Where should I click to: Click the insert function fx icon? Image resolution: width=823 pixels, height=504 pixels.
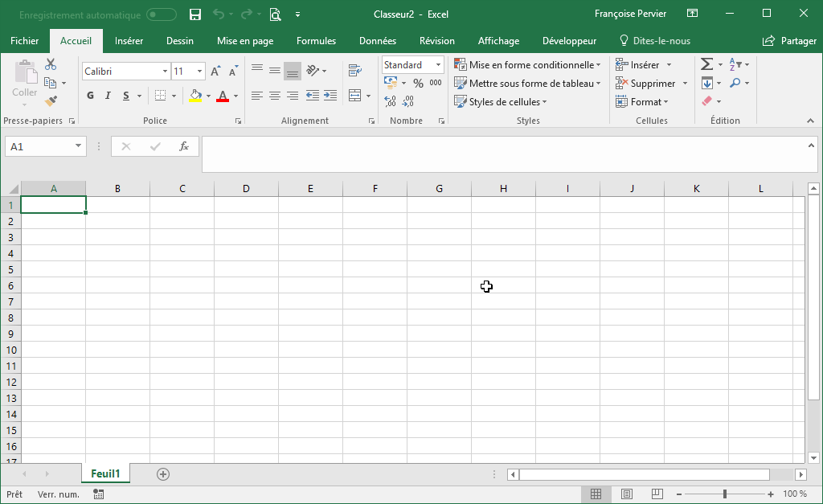[184, 146]
